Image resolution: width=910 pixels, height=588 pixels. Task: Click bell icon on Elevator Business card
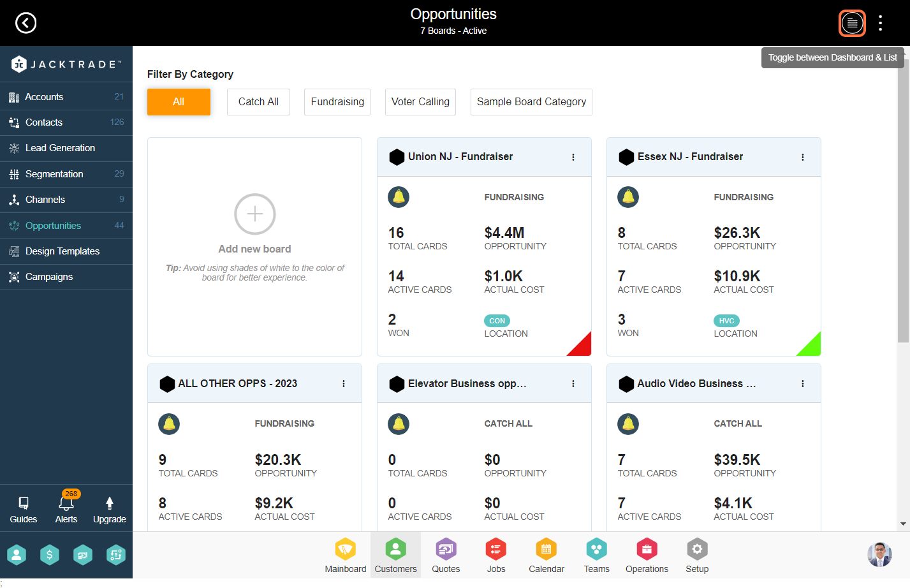coord(399,424)
